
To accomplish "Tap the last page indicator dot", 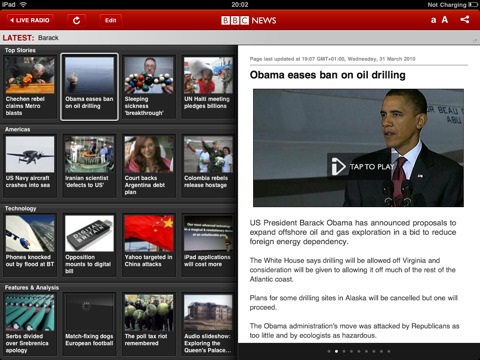I will click(389, 351).
